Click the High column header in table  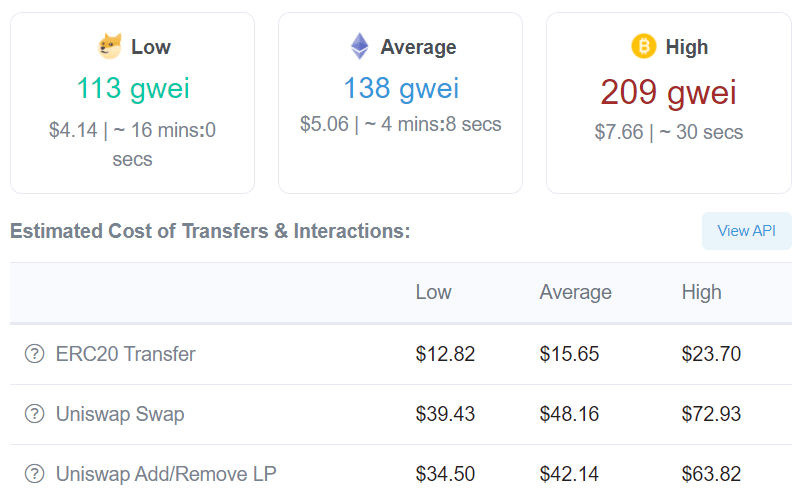coord(701,292)
